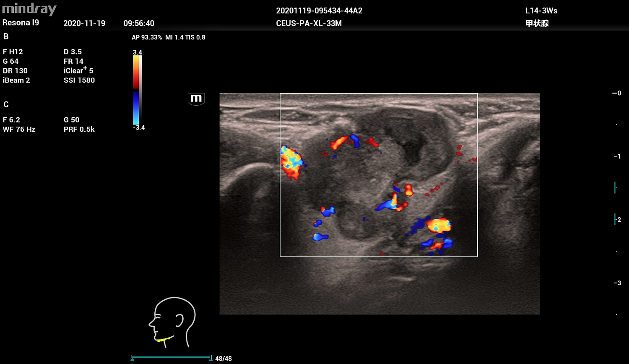Click the mindray logo
The height and width of the screenshot is (364, 629).
pos(29,9)
